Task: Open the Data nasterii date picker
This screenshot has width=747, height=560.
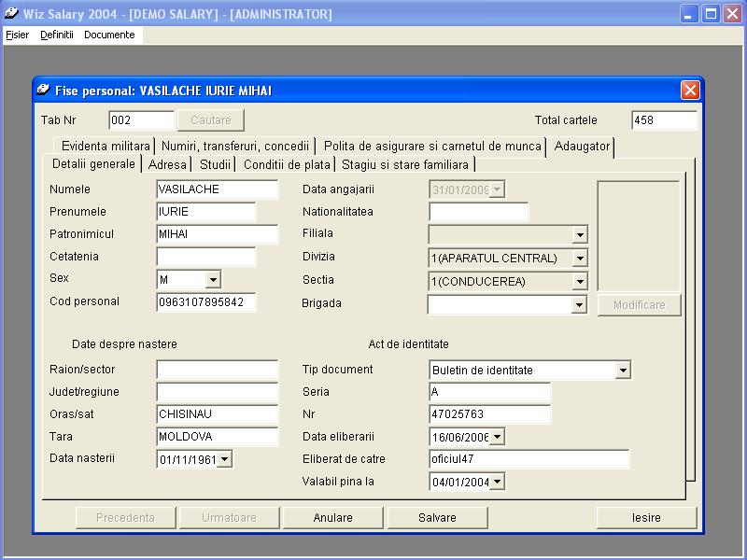Action: (224, 459)
